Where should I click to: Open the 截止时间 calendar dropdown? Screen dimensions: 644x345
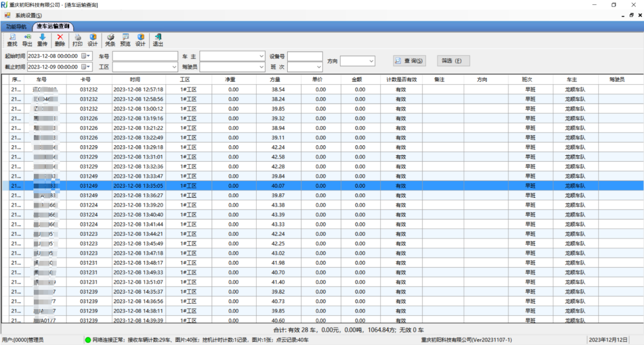[x=86, y=67]
